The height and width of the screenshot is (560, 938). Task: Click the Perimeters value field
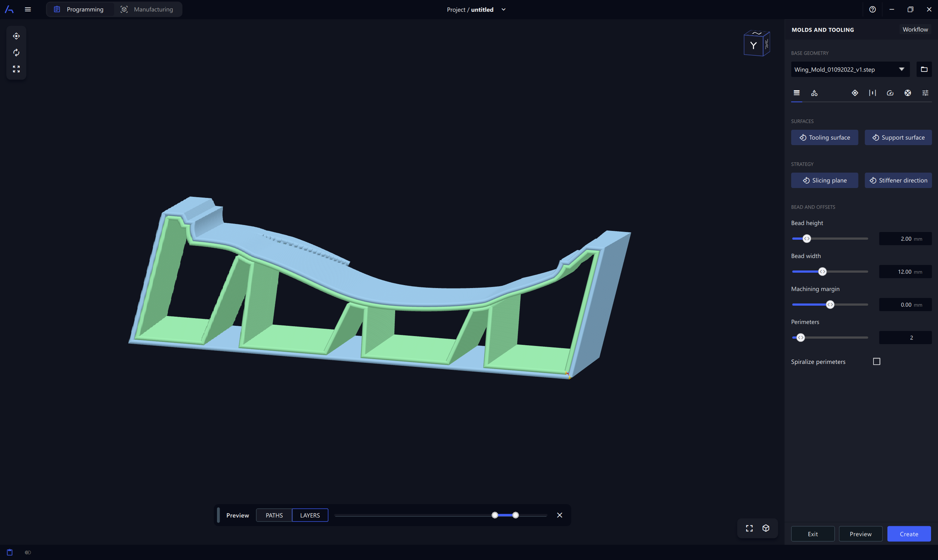tap(905, 338)
